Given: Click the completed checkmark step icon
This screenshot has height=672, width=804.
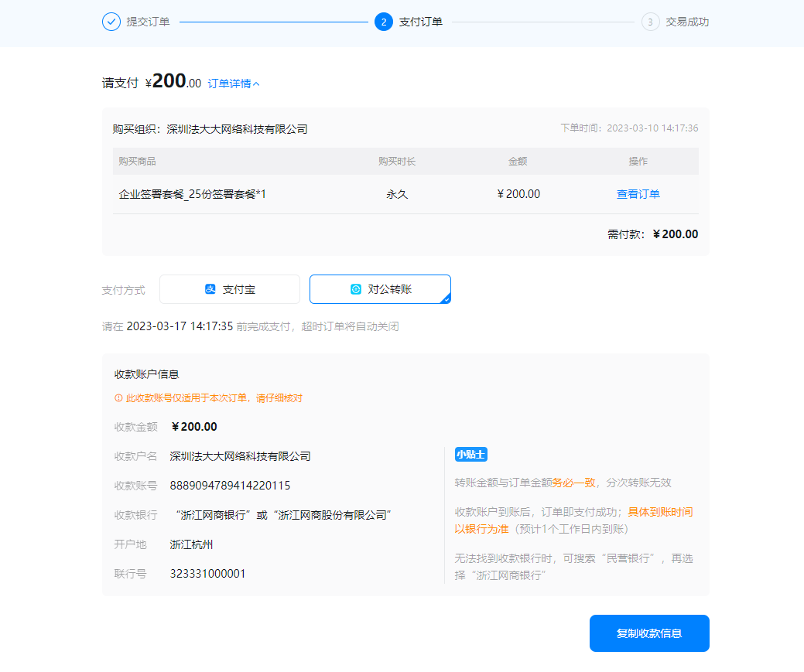Looking at the screenshot, I should 111,22.
